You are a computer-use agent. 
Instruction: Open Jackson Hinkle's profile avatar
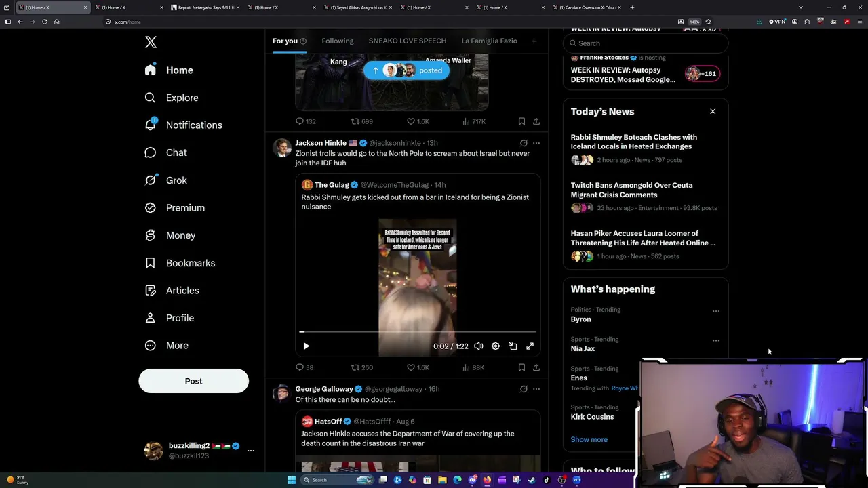coord(281,147)
